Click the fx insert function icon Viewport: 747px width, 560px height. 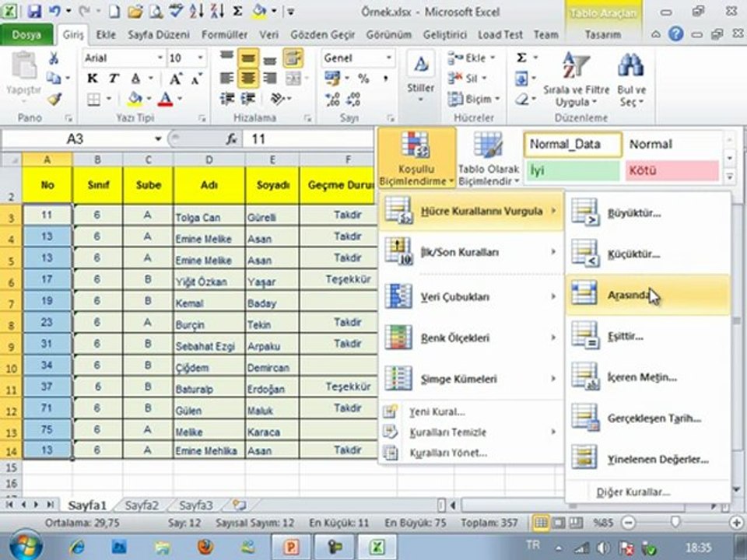click(x=232, y=139)
